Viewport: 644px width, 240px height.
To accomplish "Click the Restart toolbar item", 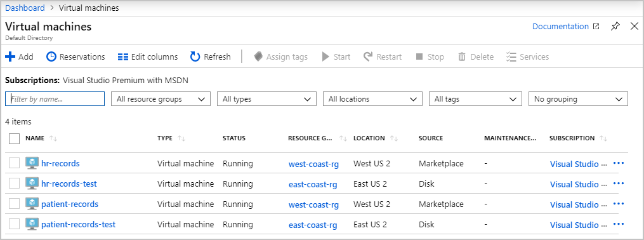I will click(x=383, y=57).
